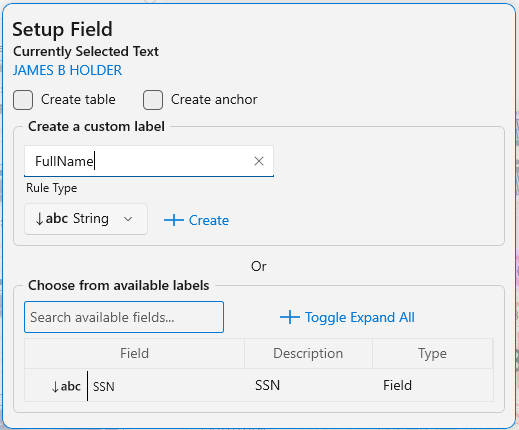Click the plus icon next to Create
This screenshot has width=519, height=430.
[174, 220]
